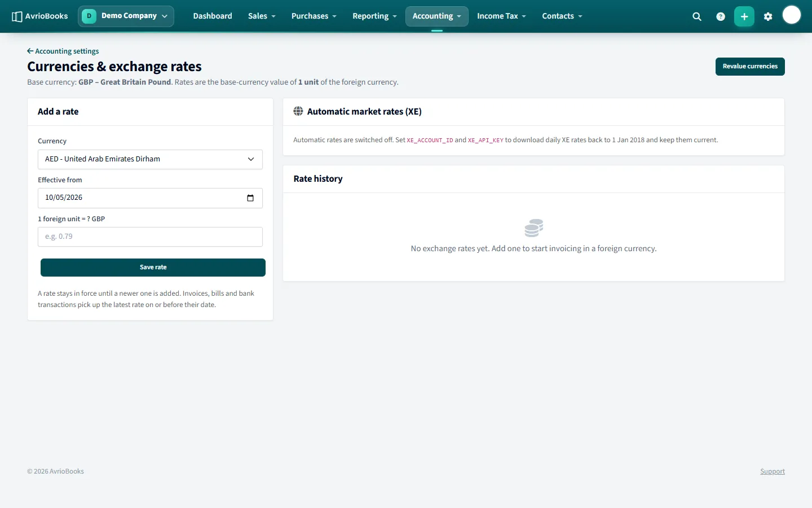Screen dimensions: 812x508
Task: Go to the Dashboard page
Action: 213,16
